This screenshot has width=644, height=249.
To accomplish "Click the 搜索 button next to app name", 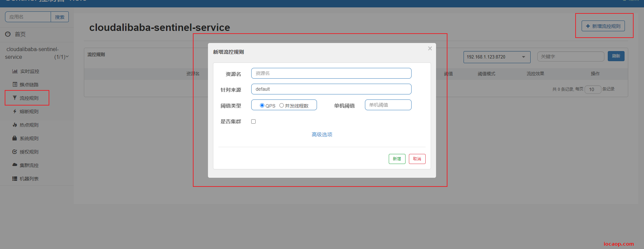I will (60, 17).
